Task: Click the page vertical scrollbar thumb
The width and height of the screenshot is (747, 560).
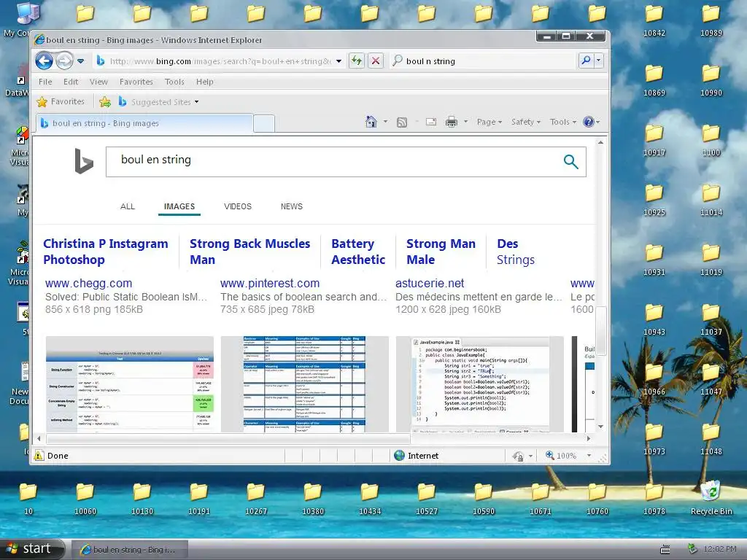Action: (601, 330)
